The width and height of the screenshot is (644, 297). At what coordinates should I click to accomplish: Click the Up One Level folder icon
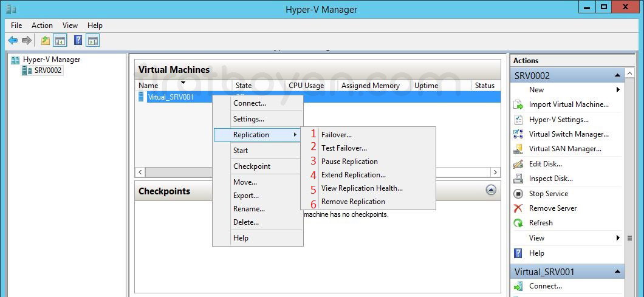[x=46, y=40]
